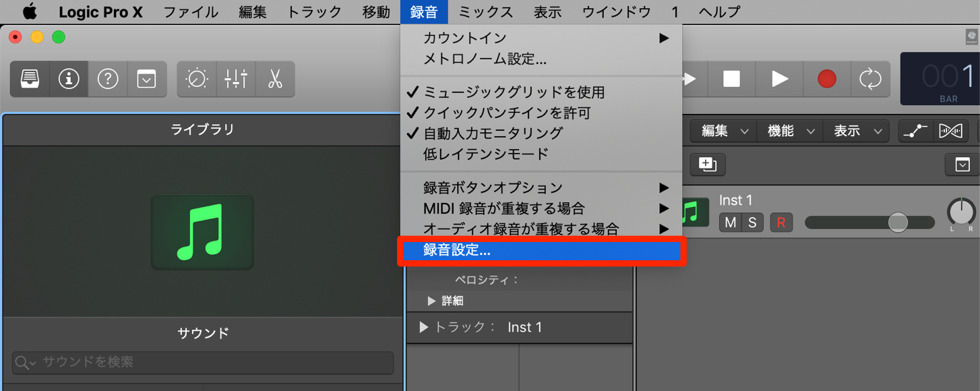980x391 pixels.
Task: Open the ファイル menu
Action: (191, 11)
